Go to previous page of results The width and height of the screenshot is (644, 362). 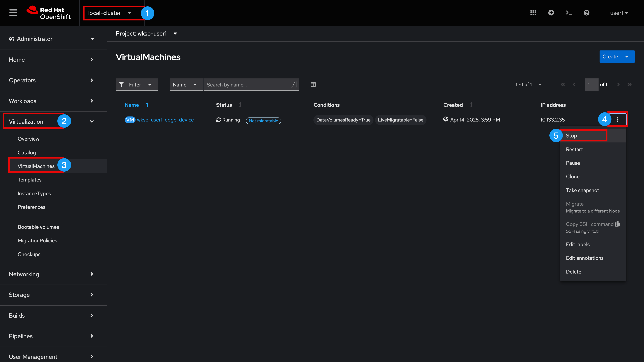[x=574, y=84]
